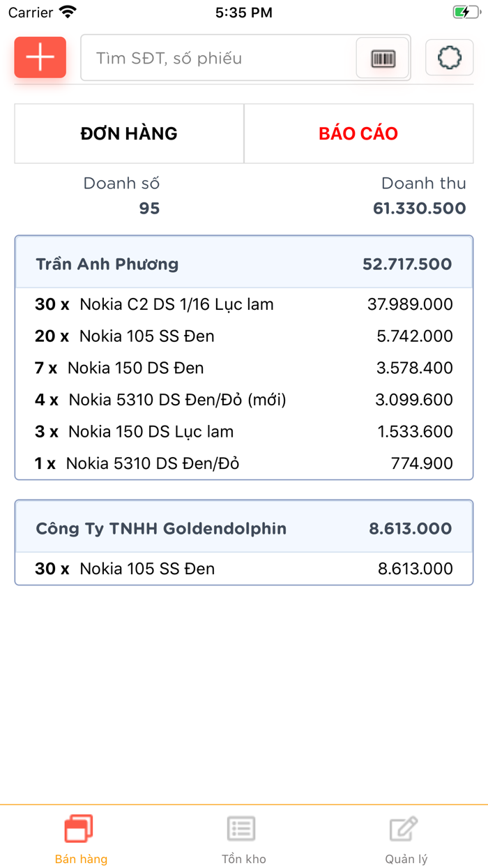Screen dimensions: 488x868
Task: Open settings via the gear icon
Action: coord(450,57)
